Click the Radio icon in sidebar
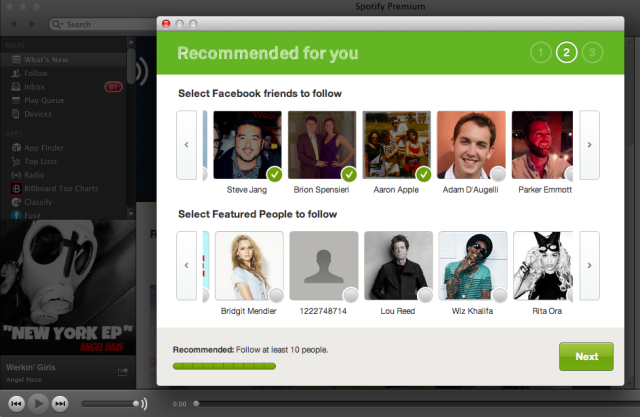640x417 pixels. click(x=16, y=175)
